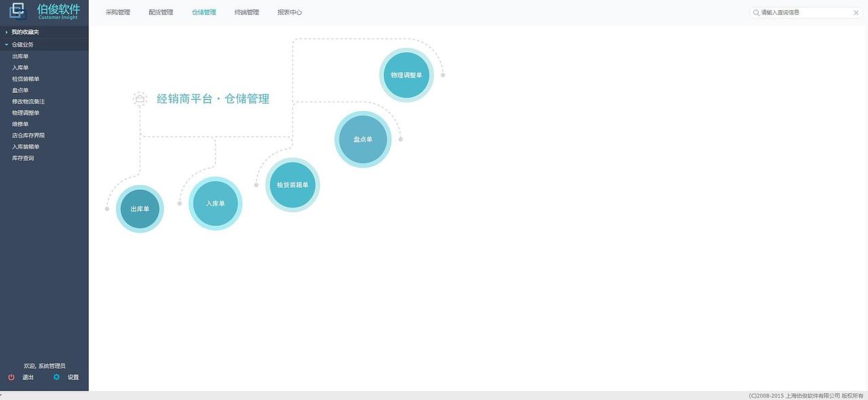Viewport: 868px width, 400px height.
Task: Click the red power icon beside 退出
Action: (11, 377)
